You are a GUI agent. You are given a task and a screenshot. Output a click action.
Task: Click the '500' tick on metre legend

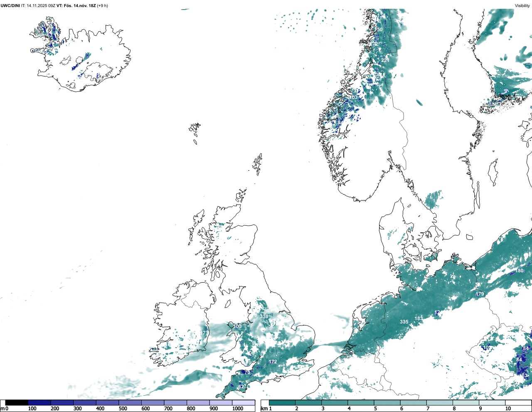click(123, 409)
